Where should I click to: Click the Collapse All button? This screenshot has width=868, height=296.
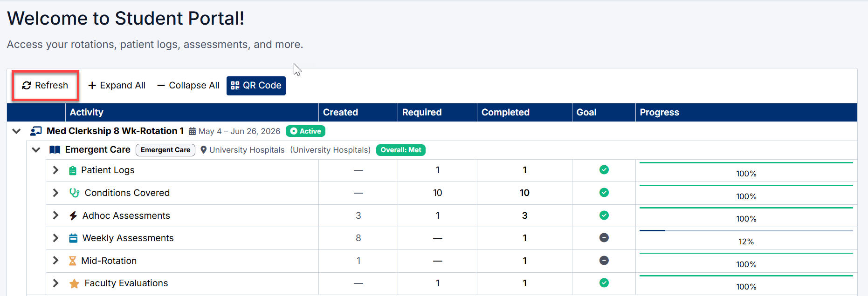188,86
